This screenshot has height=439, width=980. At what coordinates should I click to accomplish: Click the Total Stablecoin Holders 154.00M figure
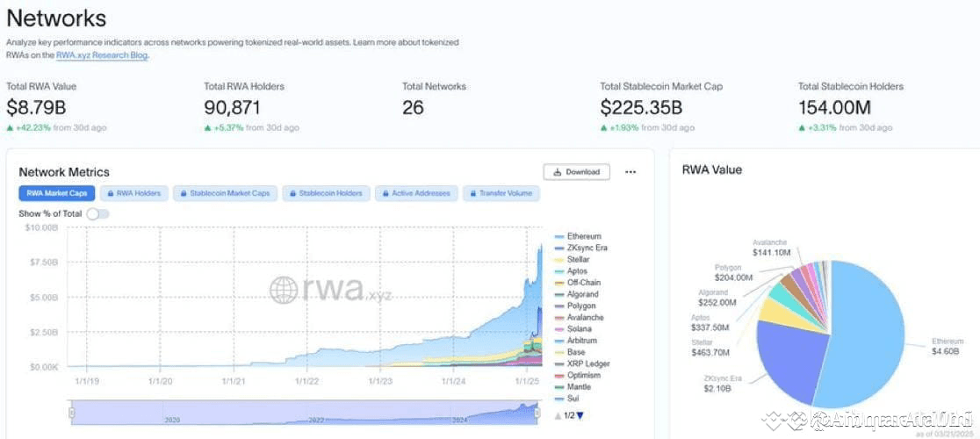(834, 107)
